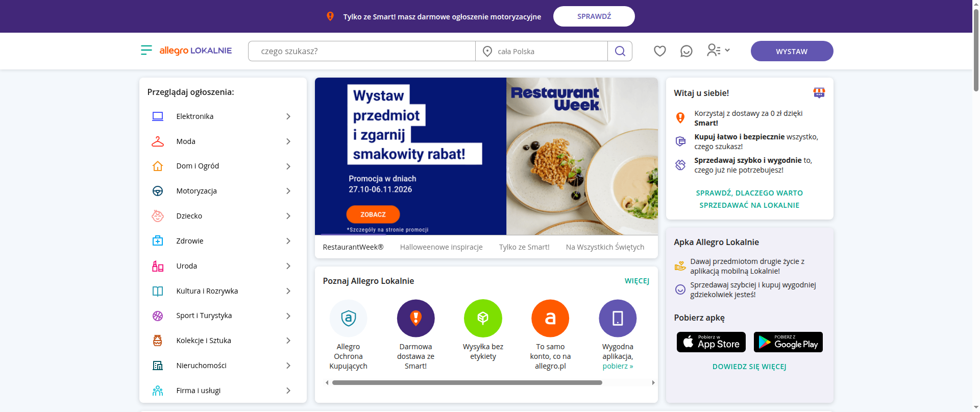Open the DOWIEDZ SIĘ WIĘCEJ link
The width and height of the screenshot is (980, 412).
click(749, 367)
